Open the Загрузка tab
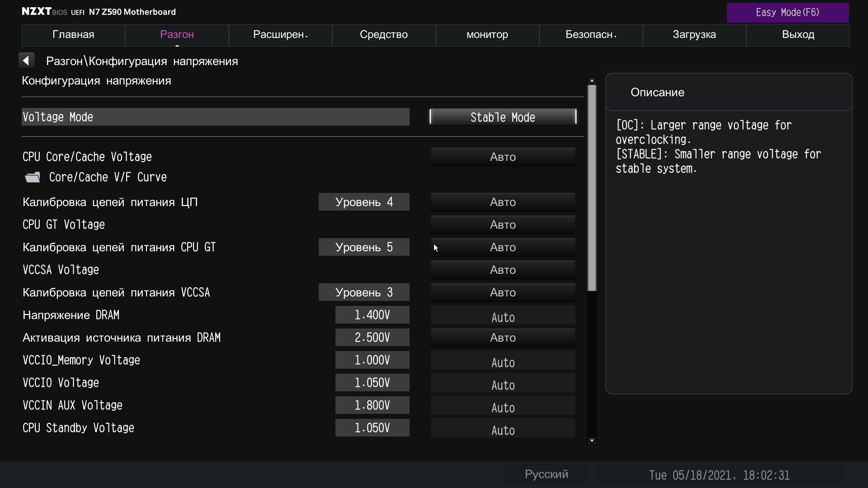Screen dimensions: 868x488 (x=694, y=35)
